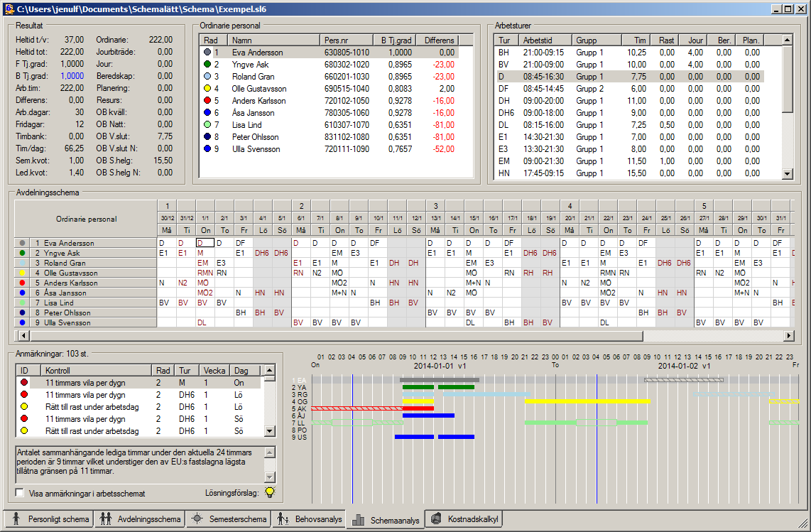Click the light blue dot beside Roland Gran in Avdelningsschema
The image size is (811, 532).
click(x=22, y=263)
